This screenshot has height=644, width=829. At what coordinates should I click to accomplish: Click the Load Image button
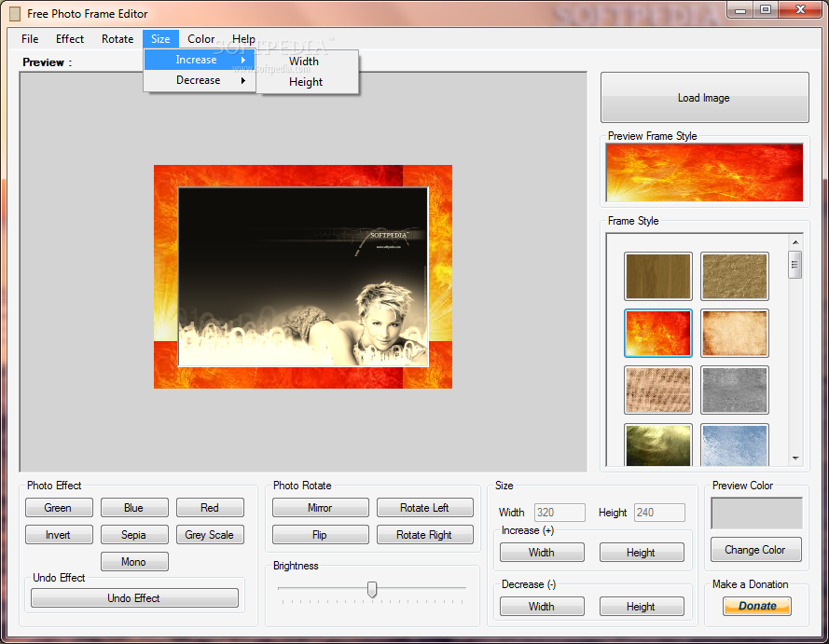click(x=704, y=98)
